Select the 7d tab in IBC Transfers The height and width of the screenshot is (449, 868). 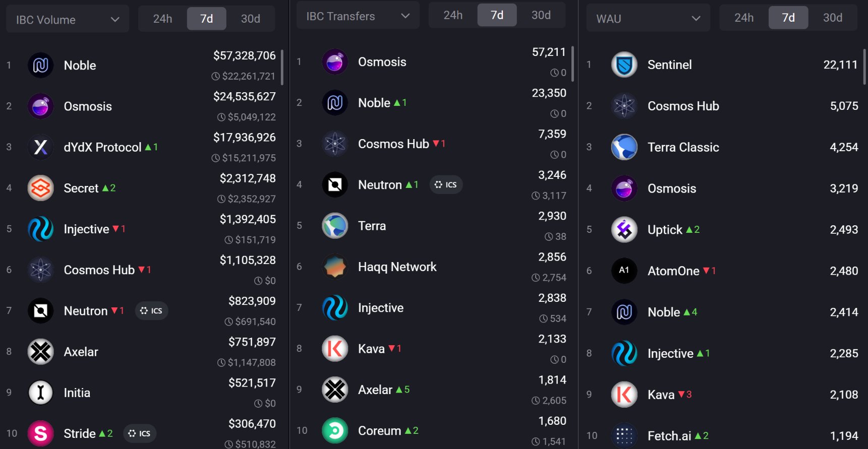point(497,15)
